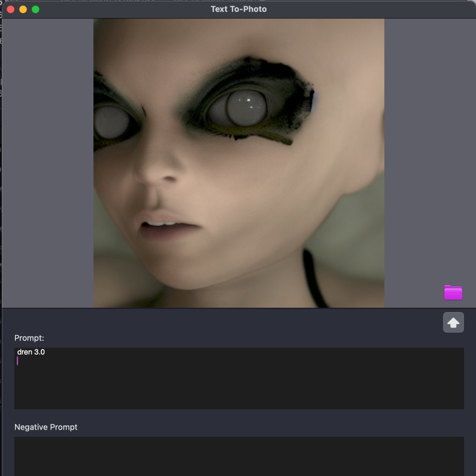Click into the Negative Prompt field
The height and width of the screenshot is (476, 476).
point(239,456)
